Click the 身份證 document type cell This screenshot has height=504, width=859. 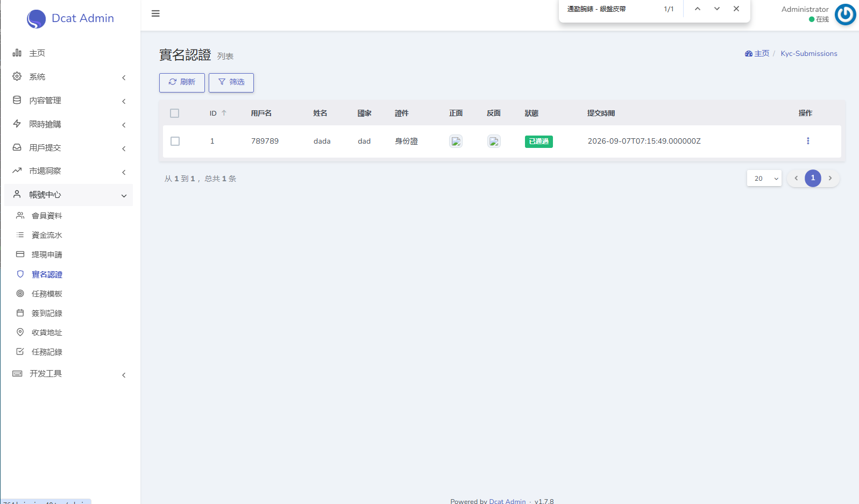406,141
